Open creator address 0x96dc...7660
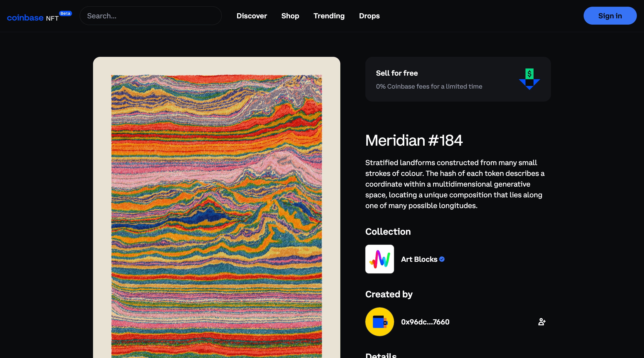This screenshot has height=358, width=644. coord(425,322)
